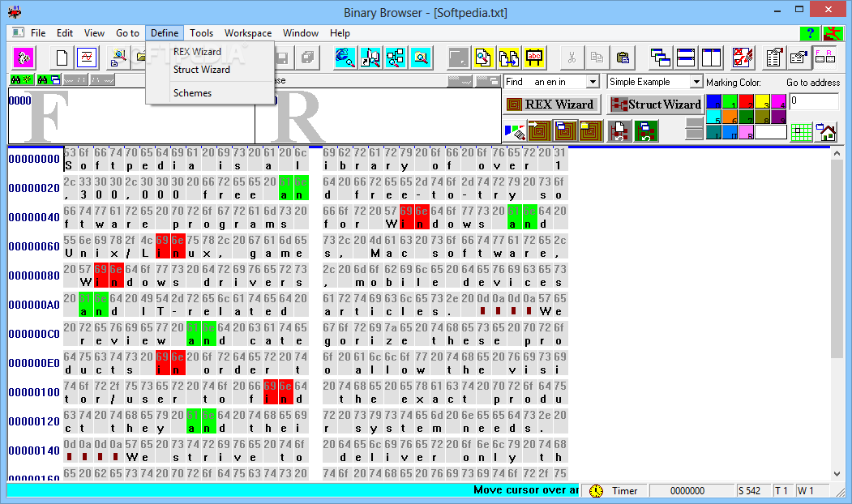Click offset row 00000020 label
This screenshot has height=504, width=852.
(34, 188)
